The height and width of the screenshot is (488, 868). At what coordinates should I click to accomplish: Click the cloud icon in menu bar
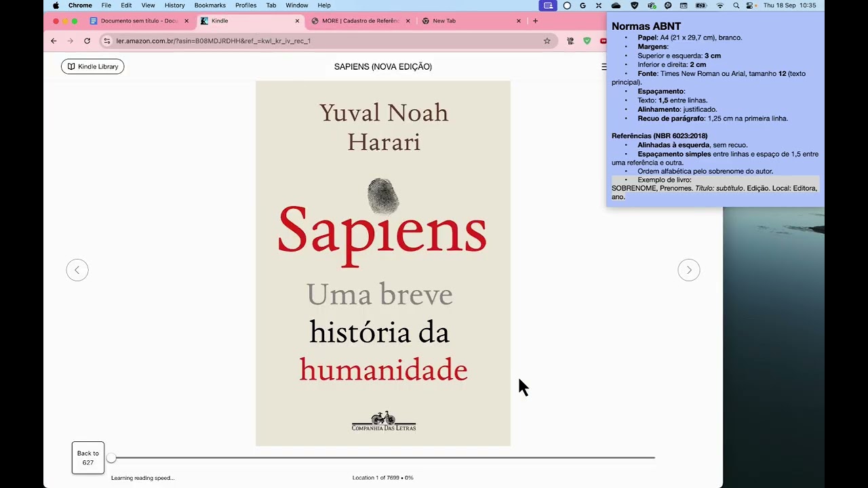coord(616,5)
